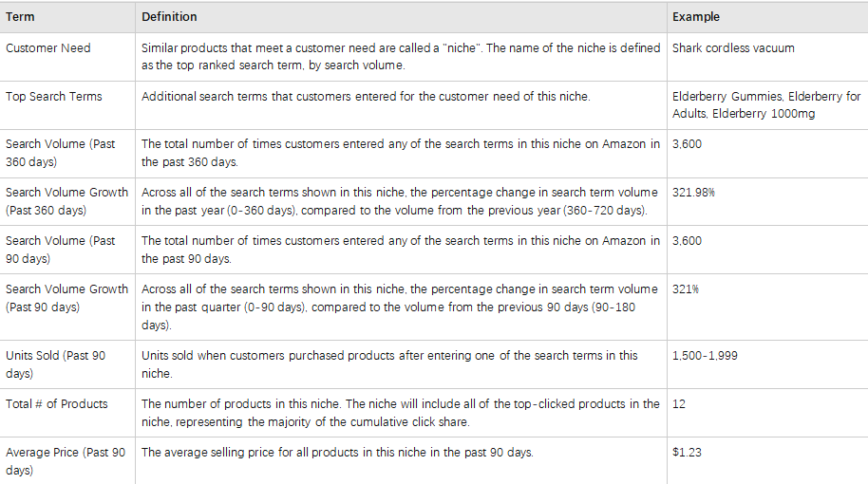The height and width of the screenshot is (484, 868).
Task: Select the Total # of Products term
Action: click(x=57, y=404)
